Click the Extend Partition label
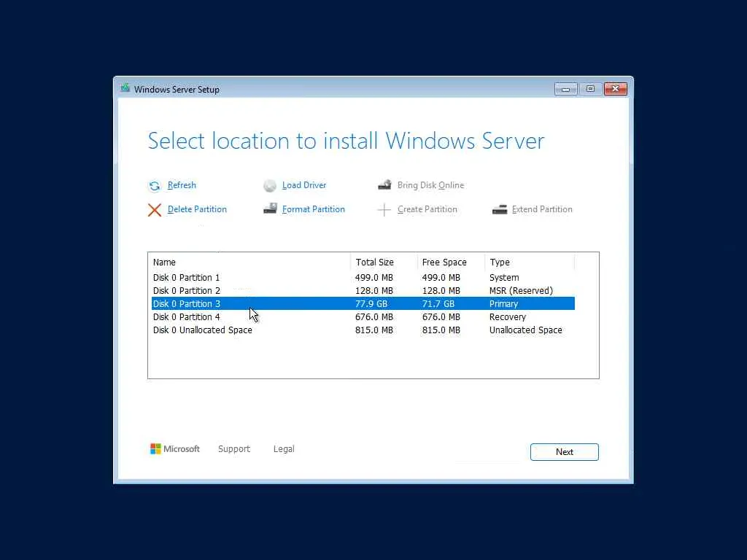 542,209
